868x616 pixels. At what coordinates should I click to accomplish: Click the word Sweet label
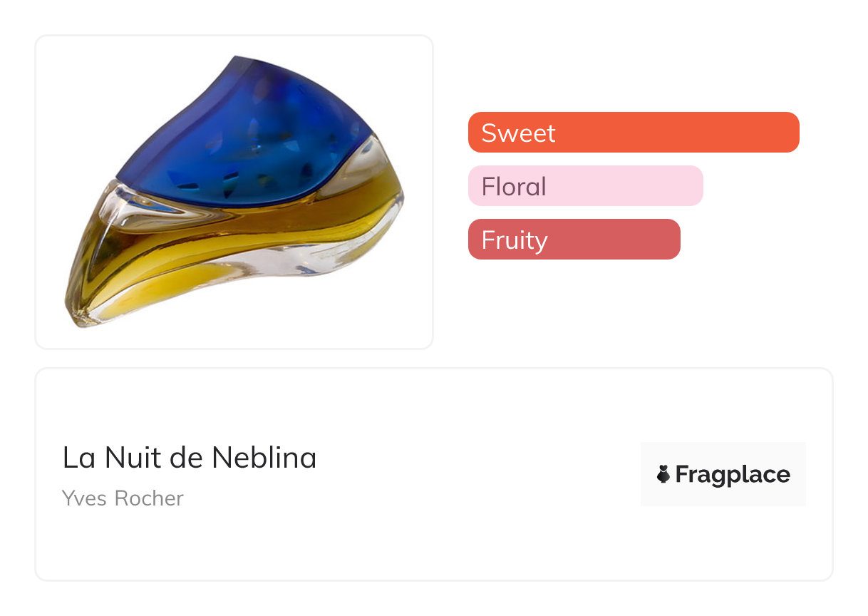tap(518, 133)
